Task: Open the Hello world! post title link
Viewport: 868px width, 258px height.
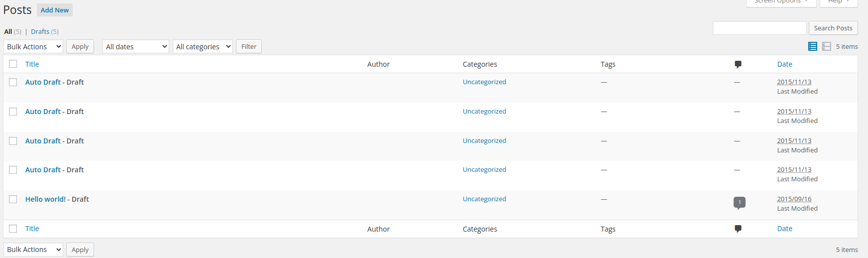Action: (x=45, y=199)
